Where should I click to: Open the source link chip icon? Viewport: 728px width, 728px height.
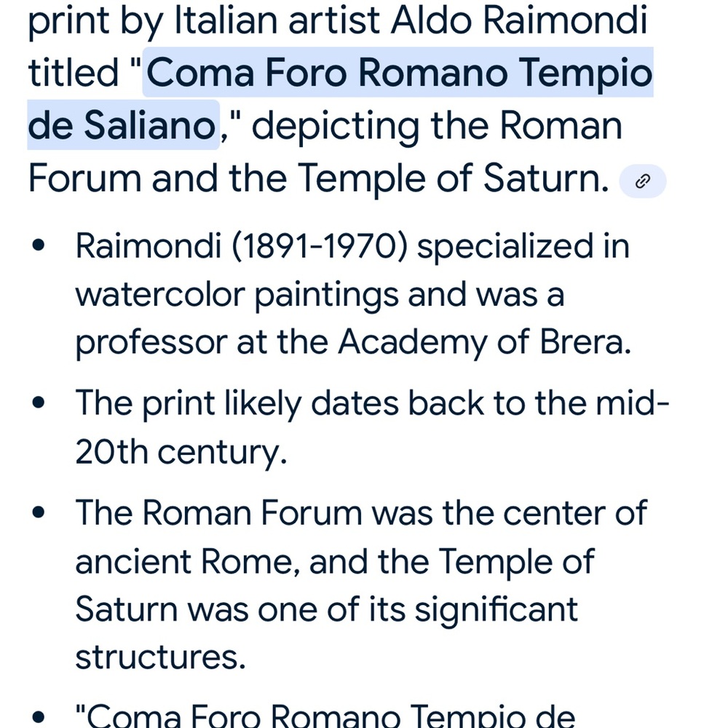(643, 181)
